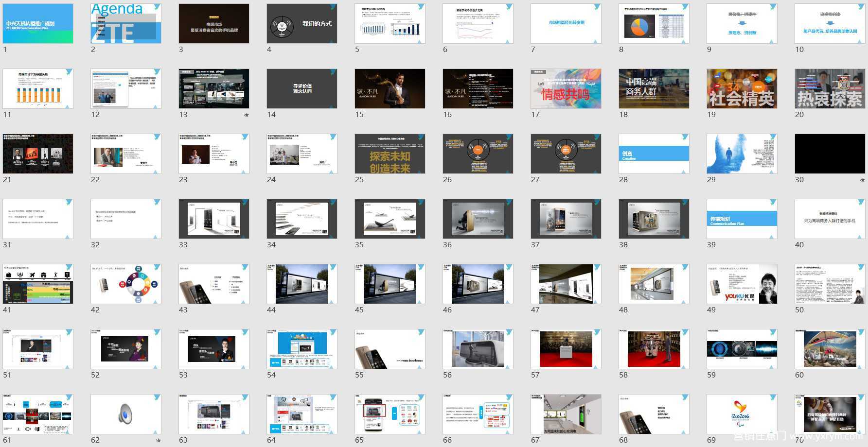Select slide 62 speaker audio thumbnail
868x447 pixels.
point(126,414)
